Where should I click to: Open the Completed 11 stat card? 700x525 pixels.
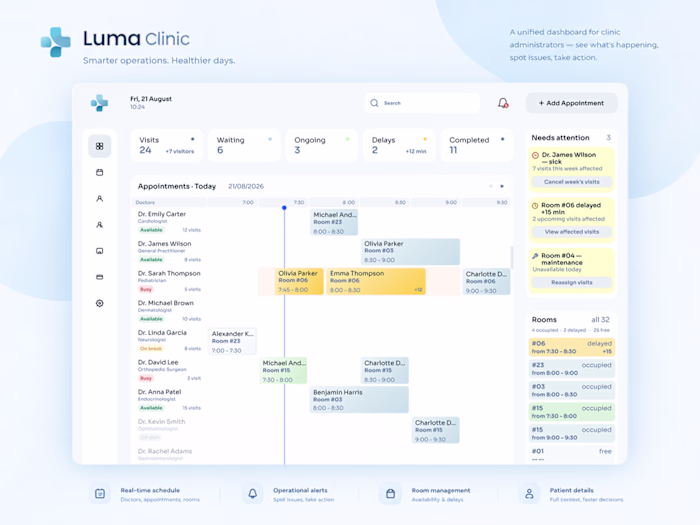point(476,146)
